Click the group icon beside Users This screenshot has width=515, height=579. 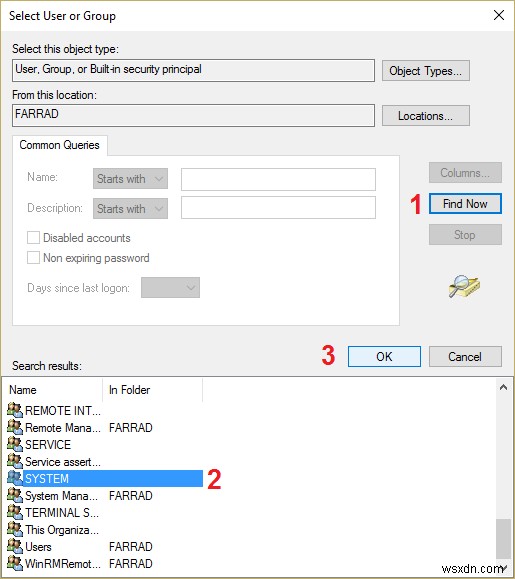pos(15,546)
